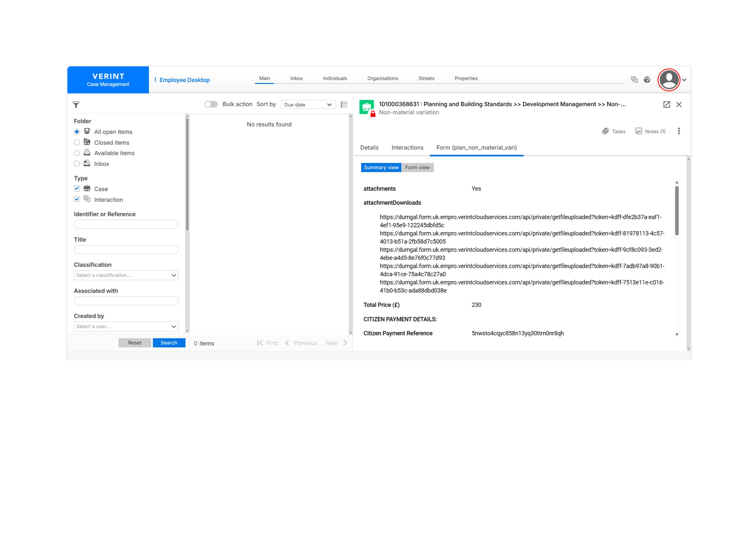The width and height of the screenshot is (756, 535).
Task: Open the user profile avatar
Action: tap(669, 80)
